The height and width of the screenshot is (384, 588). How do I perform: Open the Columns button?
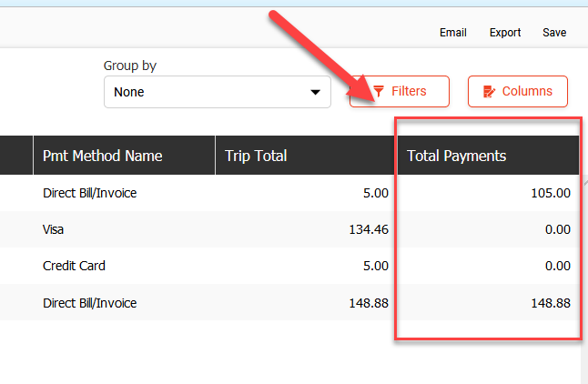click(518, 92)
